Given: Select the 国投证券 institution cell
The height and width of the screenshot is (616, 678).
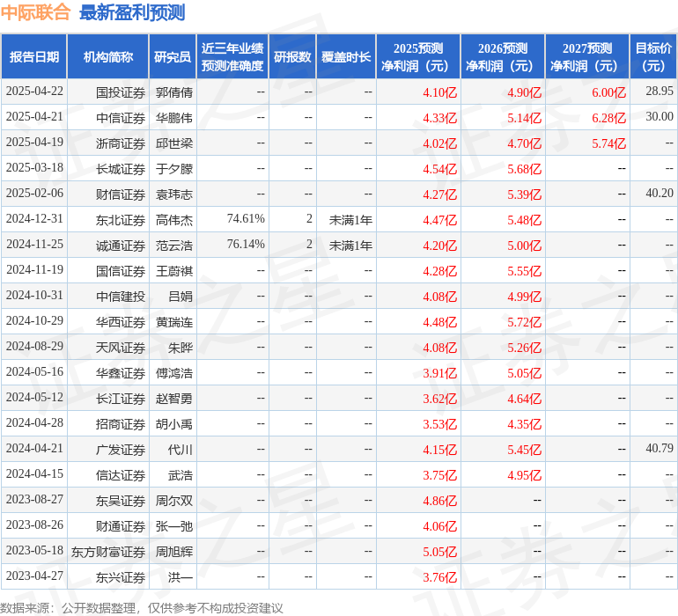Looking at the screenshot, I should click(121, 92).
